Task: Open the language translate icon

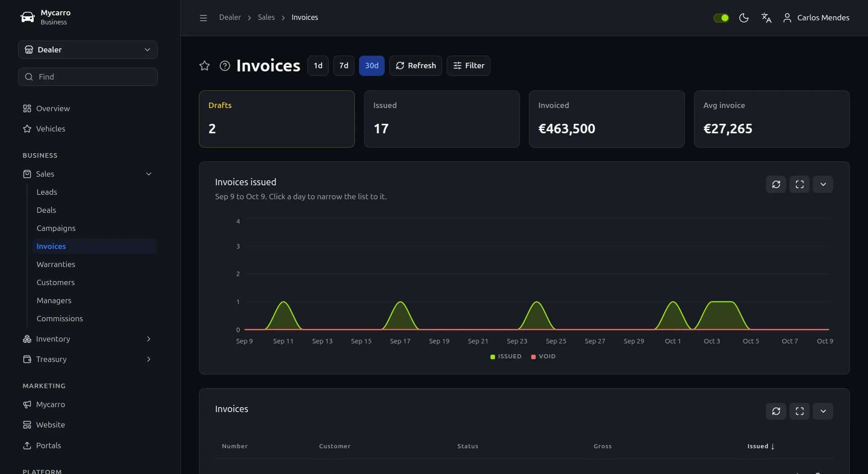Action: [x=766, y=18]
